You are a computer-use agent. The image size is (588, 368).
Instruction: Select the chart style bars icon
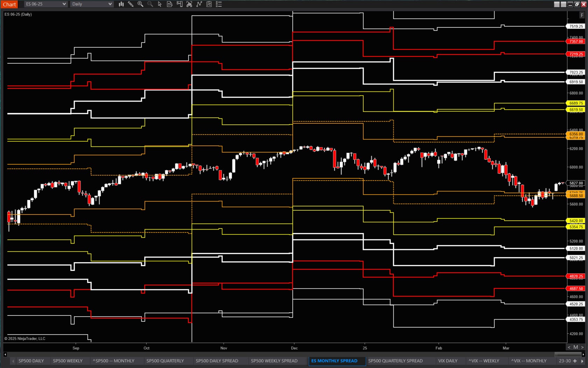(121, 4)
